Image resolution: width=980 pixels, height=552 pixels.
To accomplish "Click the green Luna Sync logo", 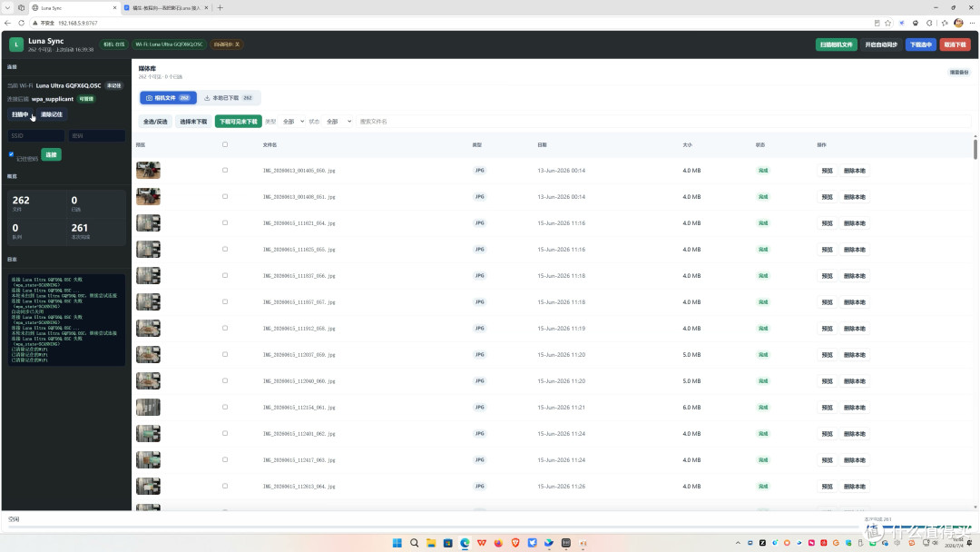I will click(16, 44).
